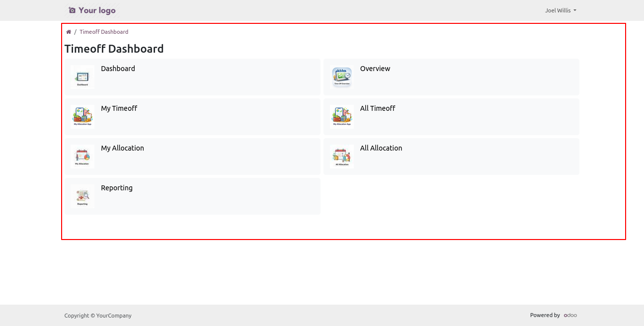Open the Reporting text link
Screen dimensions: 644x326
[117, 188]
